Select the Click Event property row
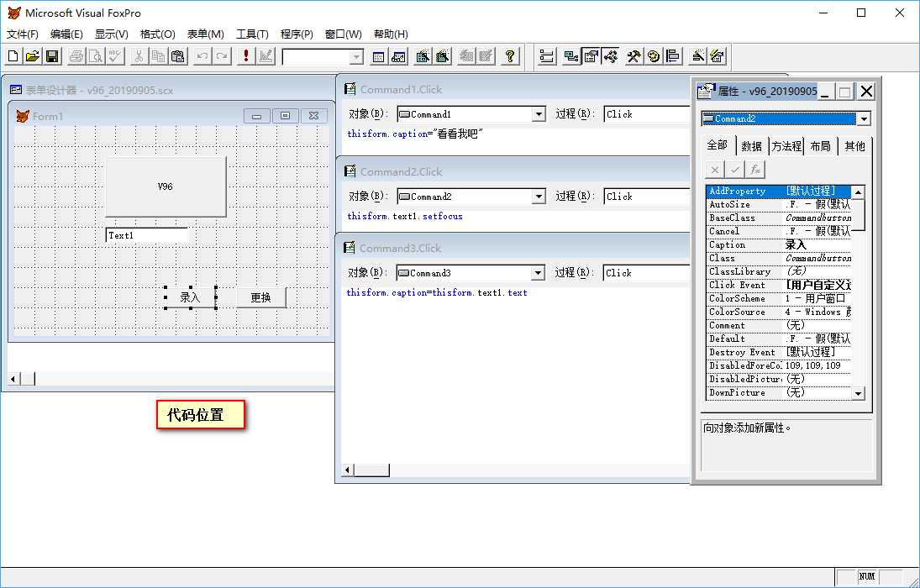 point(779,286)
